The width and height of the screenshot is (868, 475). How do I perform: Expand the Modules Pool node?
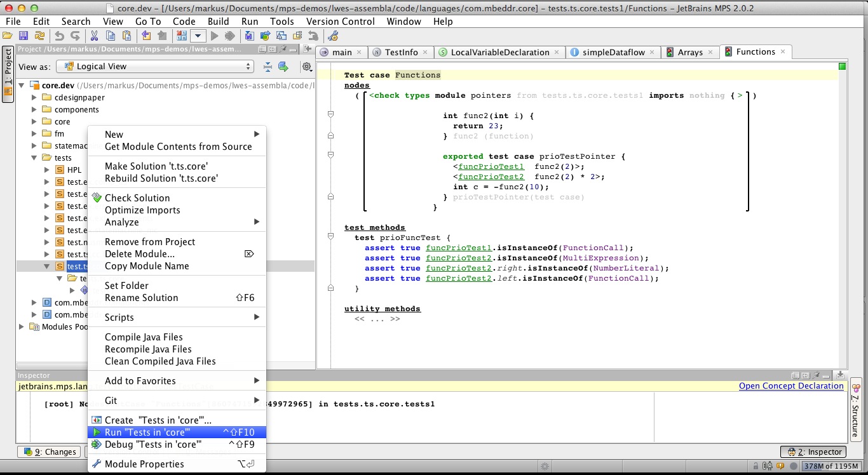pyautogui.click(x=22, y=327)
